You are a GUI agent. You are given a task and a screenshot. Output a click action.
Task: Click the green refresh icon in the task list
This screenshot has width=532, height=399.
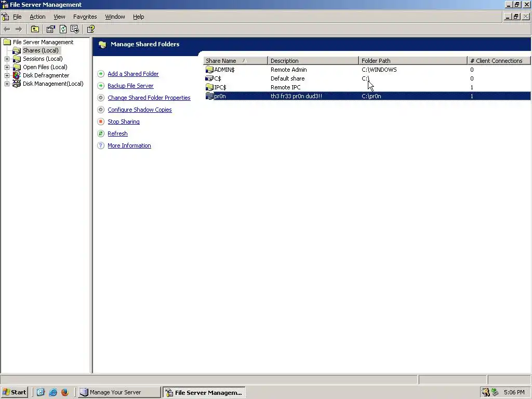point(101,134)
